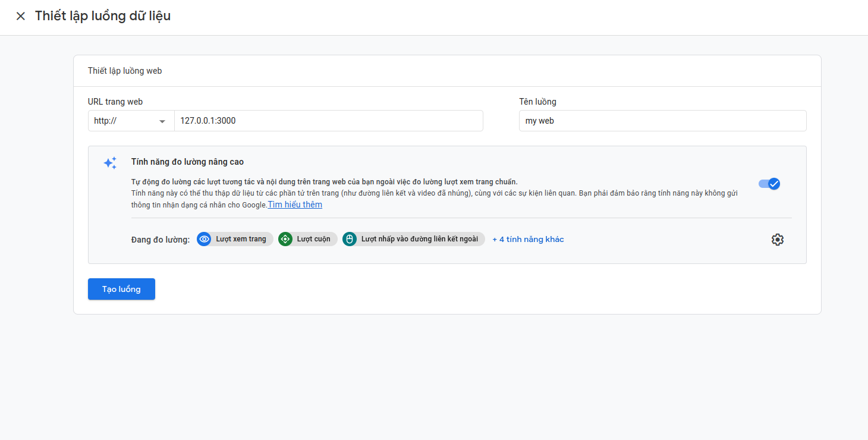Click the mouse icon for outbound link clicks
The image size is (868, 440).
[x=350, y=239]
